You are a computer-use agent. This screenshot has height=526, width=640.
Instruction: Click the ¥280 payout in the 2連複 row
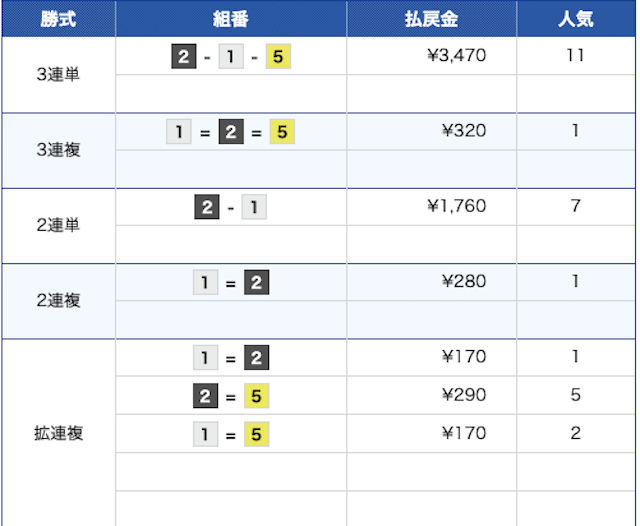[x=463, y=282]
